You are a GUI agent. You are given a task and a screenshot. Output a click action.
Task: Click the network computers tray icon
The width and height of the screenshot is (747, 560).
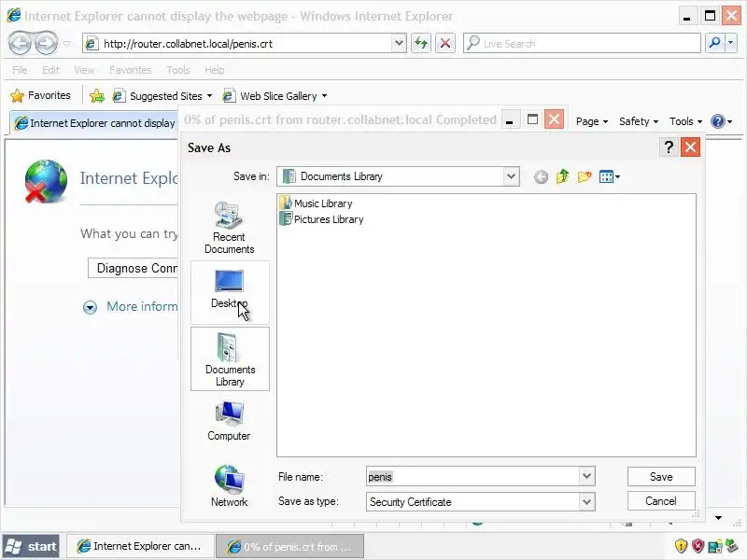[714, 546]
